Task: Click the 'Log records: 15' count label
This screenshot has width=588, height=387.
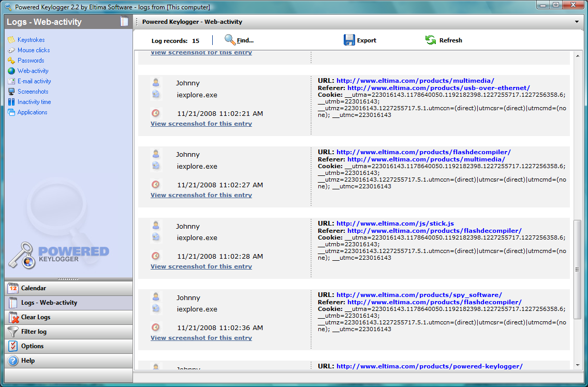Action: [x=175, y=41]
